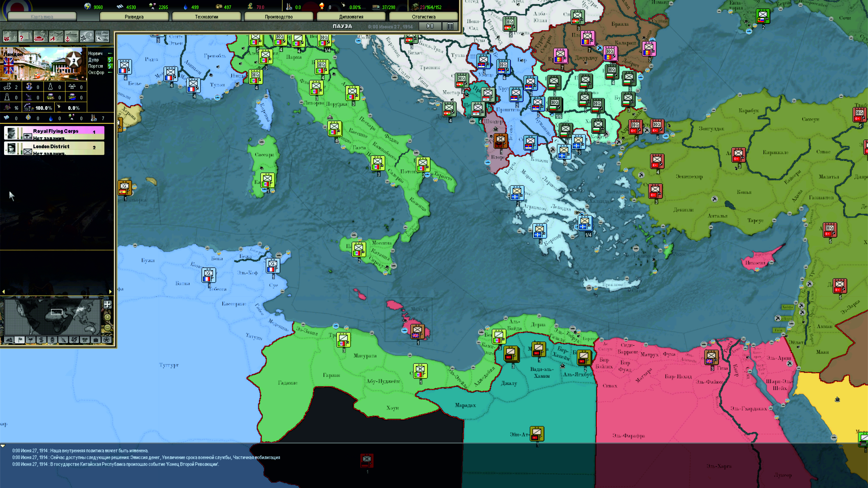Zoom in with the minimap plus button
The image size is (868, 488).
107,317
